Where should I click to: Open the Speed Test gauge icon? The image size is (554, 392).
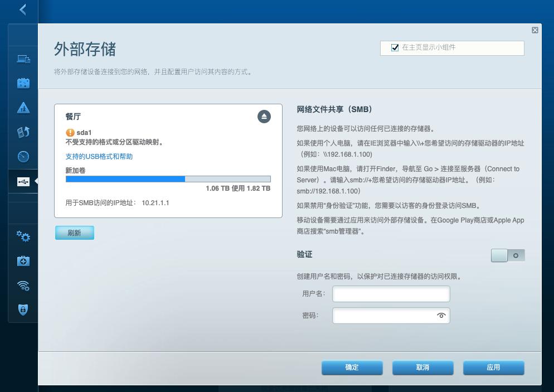23,157
